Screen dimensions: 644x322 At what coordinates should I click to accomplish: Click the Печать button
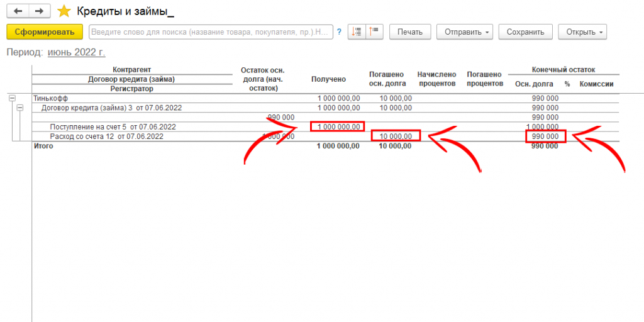[x=409, y=31]
